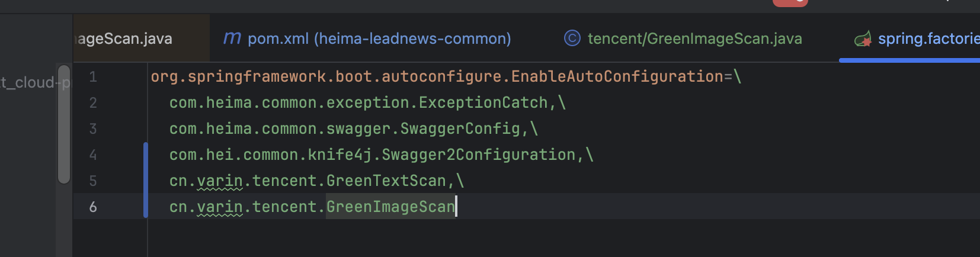Click ExceptionCatch class reference on line 2

[483, 103]
